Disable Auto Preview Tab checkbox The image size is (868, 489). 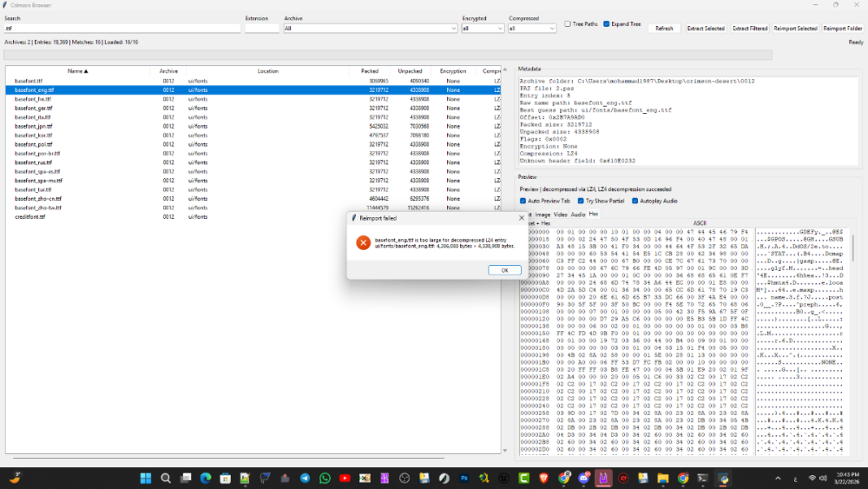523,201
